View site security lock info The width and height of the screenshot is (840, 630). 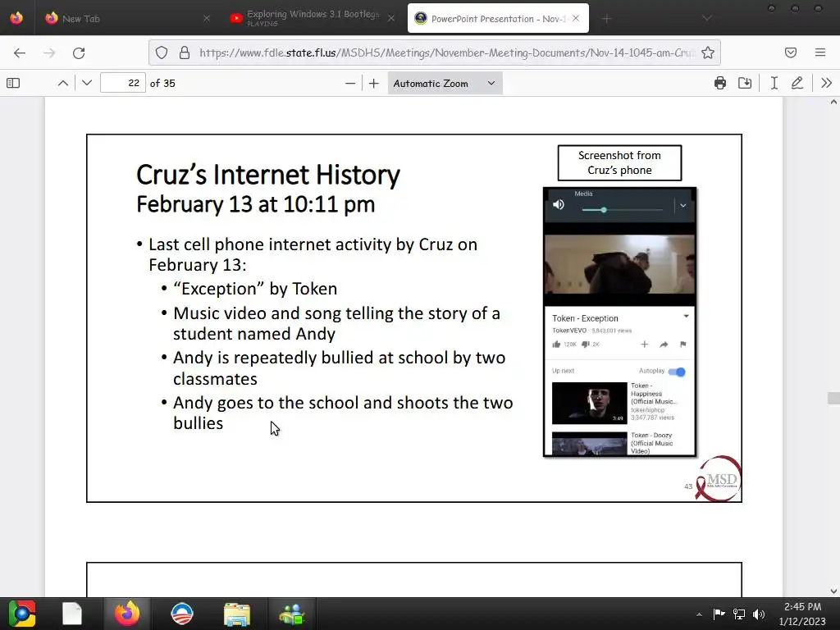tap(185, 52)
